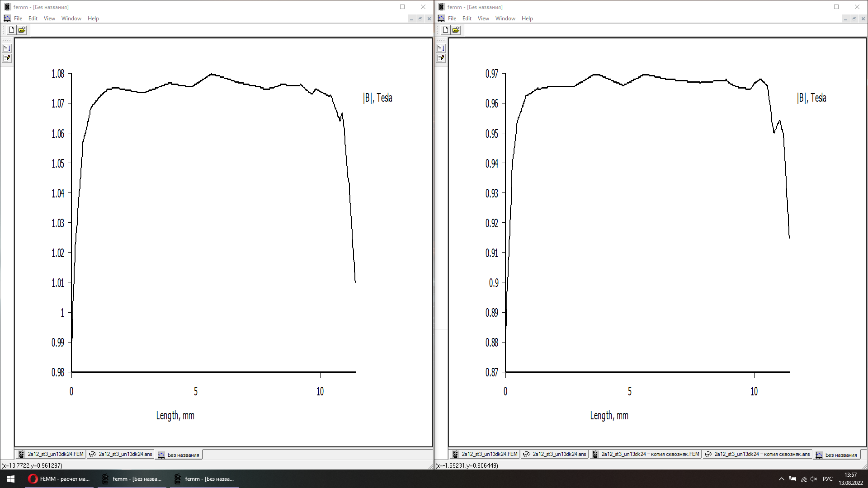This screenshot has width=868, height=488.
Task: Switch to 2a12_st3_un13dk24.ans tab in left window
Action: click(121, 454)
